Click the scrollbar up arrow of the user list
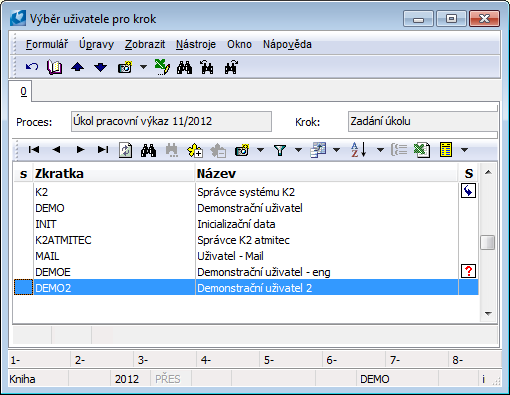The width and height of the screenshot is (510, 395). tap(488, 172)
